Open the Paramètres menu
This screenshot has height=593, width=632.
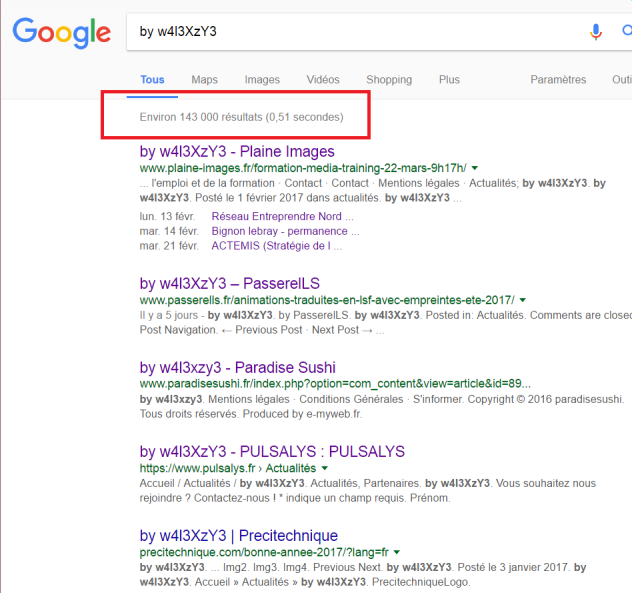click(558, 80)
